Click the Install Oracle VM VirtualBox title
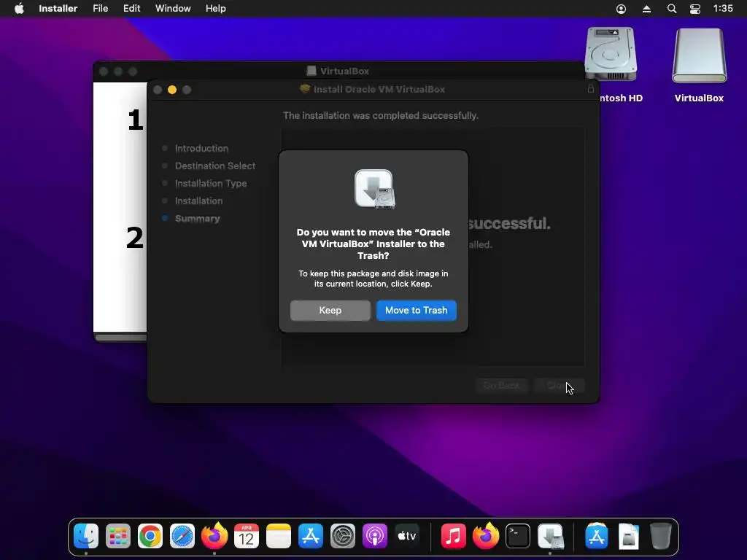Screen dimensions: 747x560 (379, 89)
